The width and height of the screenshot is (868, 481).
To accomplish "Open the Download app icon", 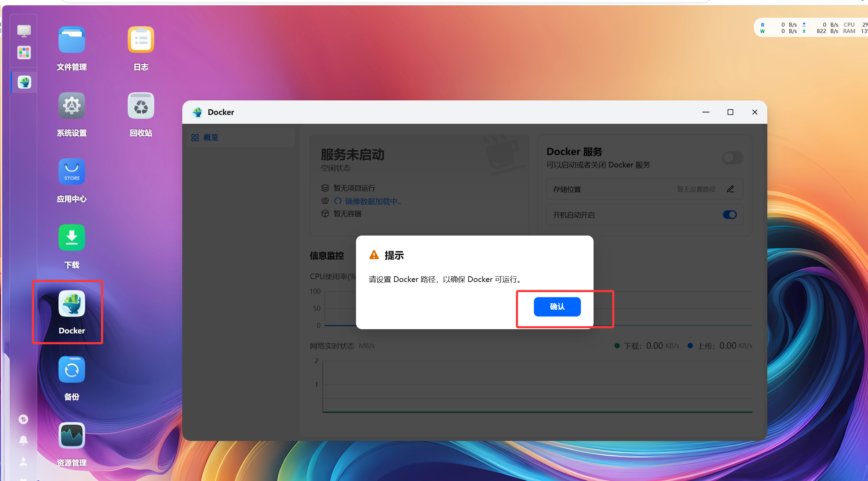I will pos(72,238).
